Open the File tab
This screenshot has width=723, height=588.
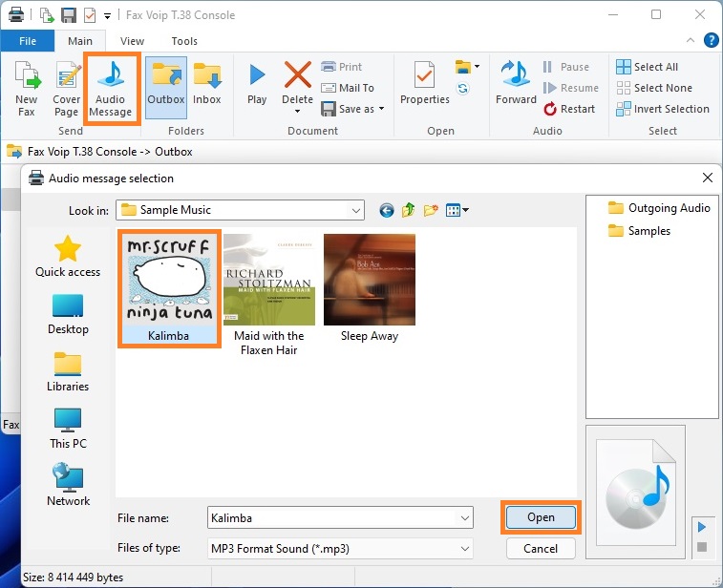28,41
